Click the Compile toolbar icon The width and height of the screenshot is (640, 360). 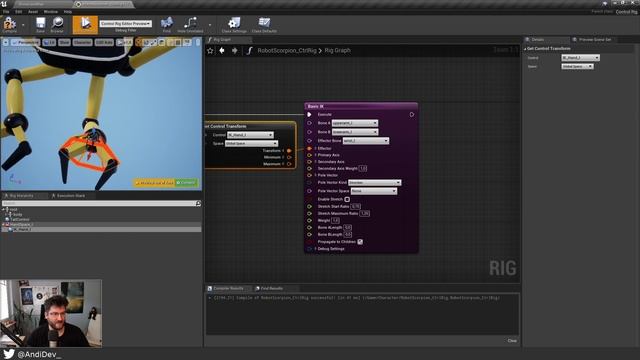[9, 25]
